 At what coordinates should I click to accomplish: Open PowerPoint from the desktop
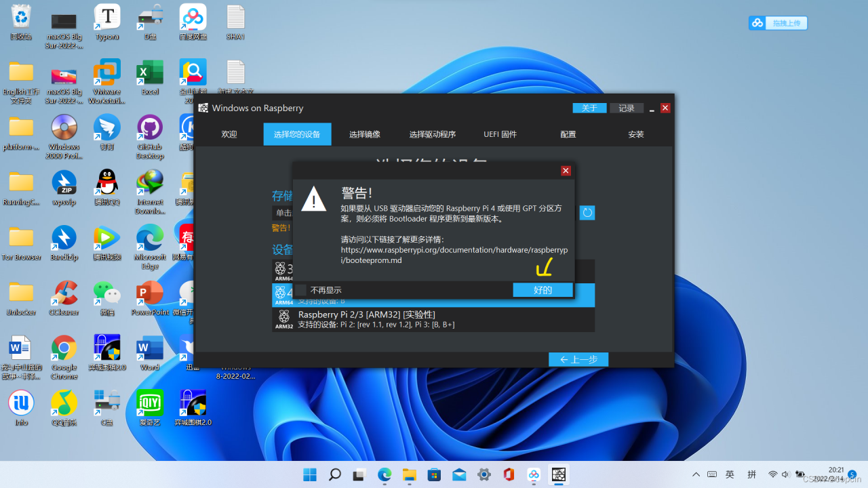[150, 298]
